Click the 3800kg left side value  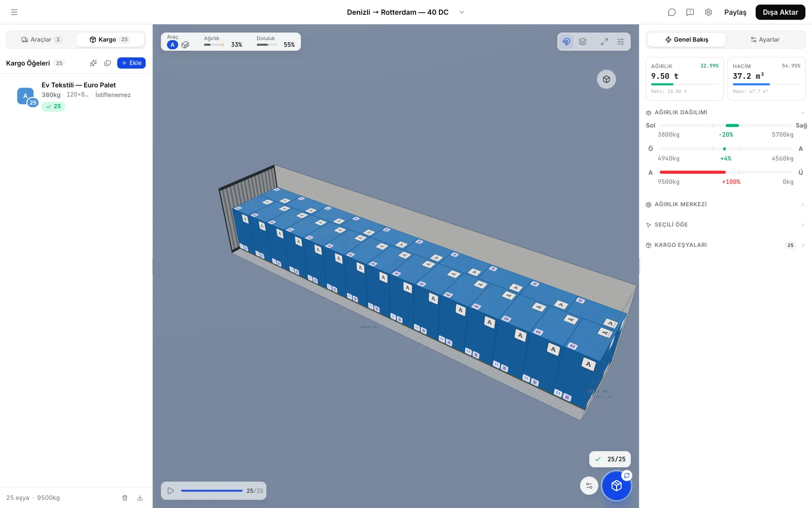(x=668, y=135)
